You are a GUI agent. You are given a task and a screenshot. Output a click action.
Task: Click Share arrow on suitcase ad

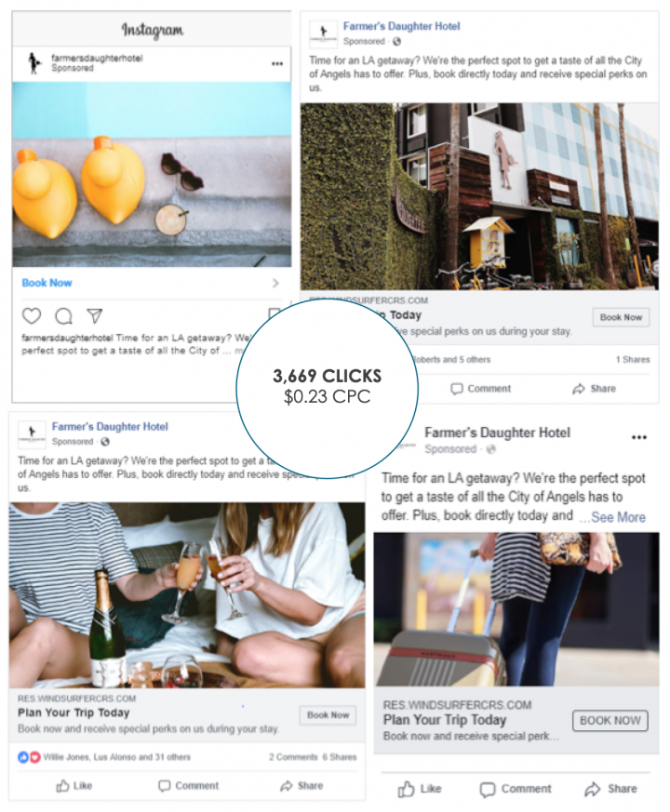point(611,789)
